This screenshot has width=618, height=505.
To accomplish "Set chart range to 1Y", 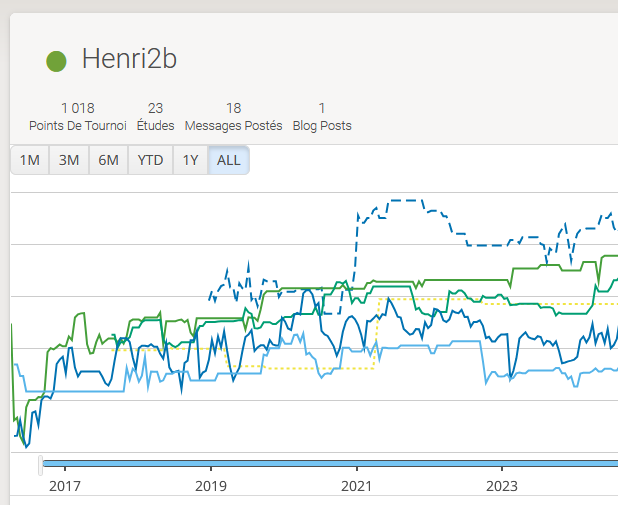I will tap(189, 160).
